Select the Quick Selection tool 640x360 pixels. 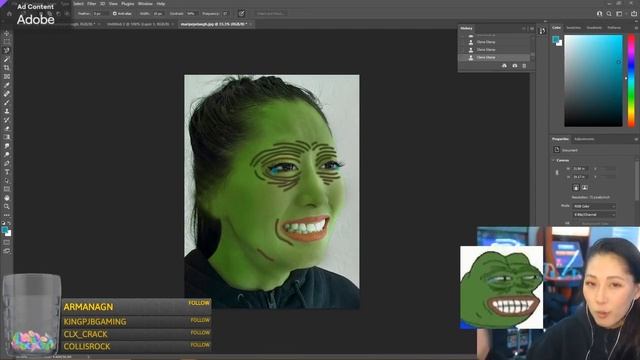point(7,60)
